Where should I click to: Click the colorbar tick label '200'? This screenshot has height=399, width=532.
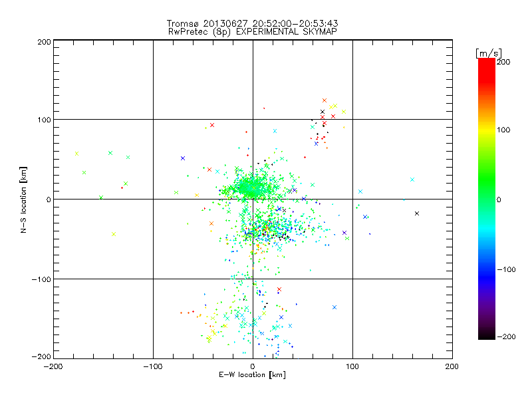pyautogui.click(x=503, y=62)
